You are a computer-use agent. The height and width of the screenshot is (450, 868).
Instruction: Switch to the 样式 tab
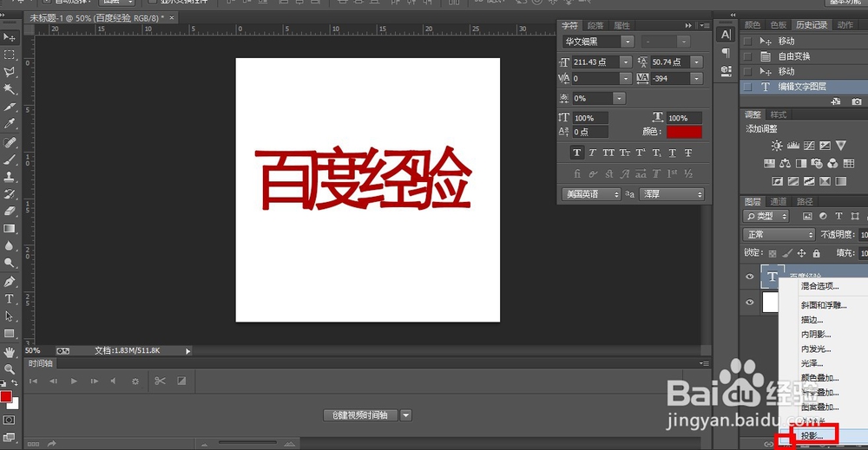pyautogui.click(x=779, y=114)
